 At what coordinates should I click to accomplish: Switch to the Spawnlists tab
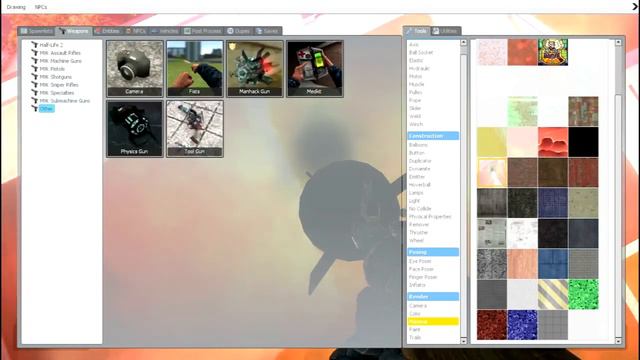36,31
